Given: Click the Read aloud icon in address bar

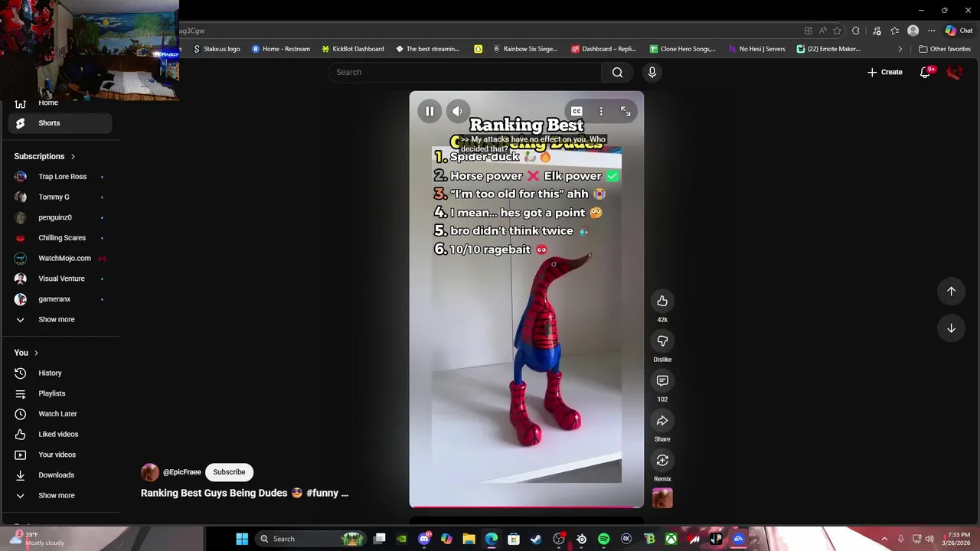Looking at the screenshot, I should pyautogui.click(x=822, y=31).
